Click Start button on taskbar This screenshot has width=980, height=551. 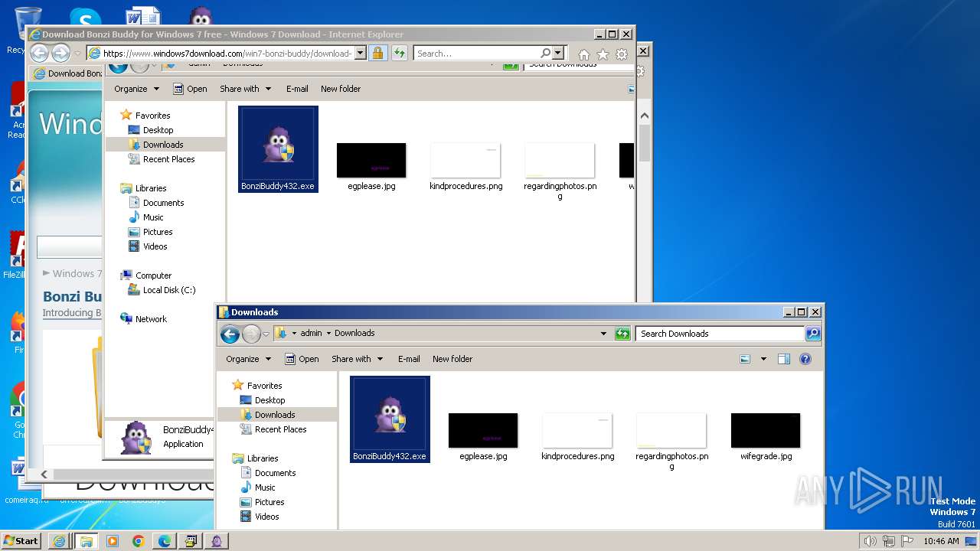coord(21,540)
